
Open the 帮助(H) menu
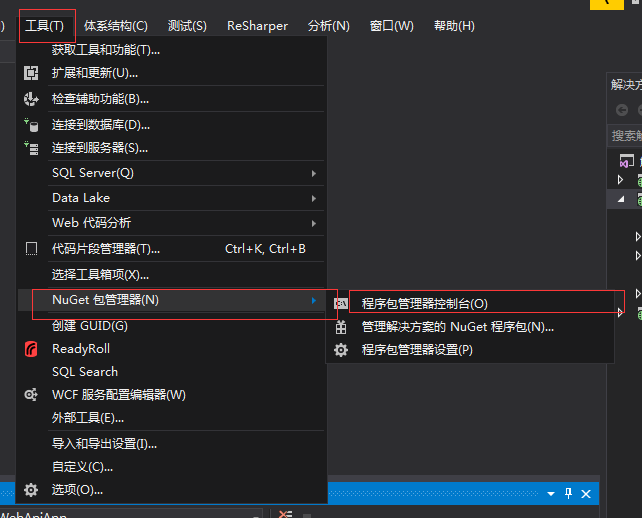tap(454, 26)
